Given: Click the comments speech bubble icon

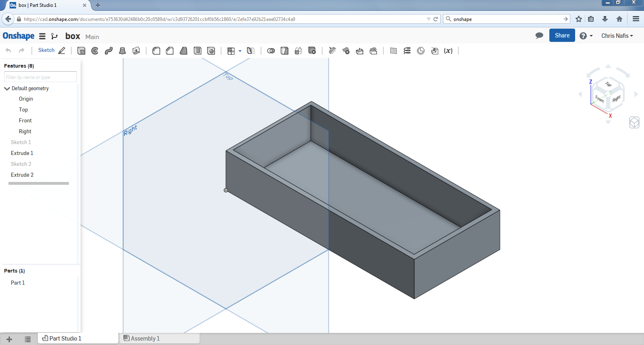Looking at the screenshot, I should point(539,35).
